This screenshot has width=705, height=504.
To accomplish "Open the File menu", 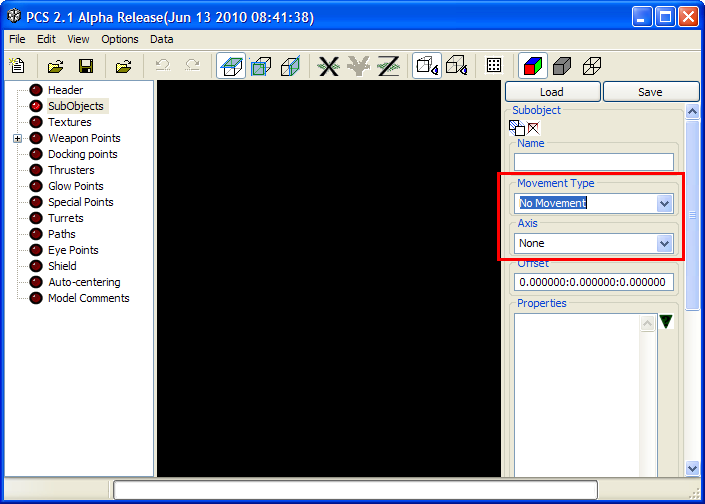I will click(17, 39).
